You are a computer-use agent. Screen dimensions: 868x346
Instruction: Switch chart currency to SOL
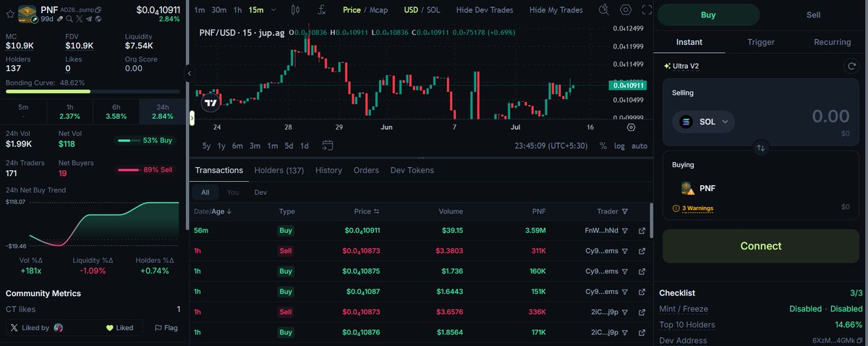[433, 10]
